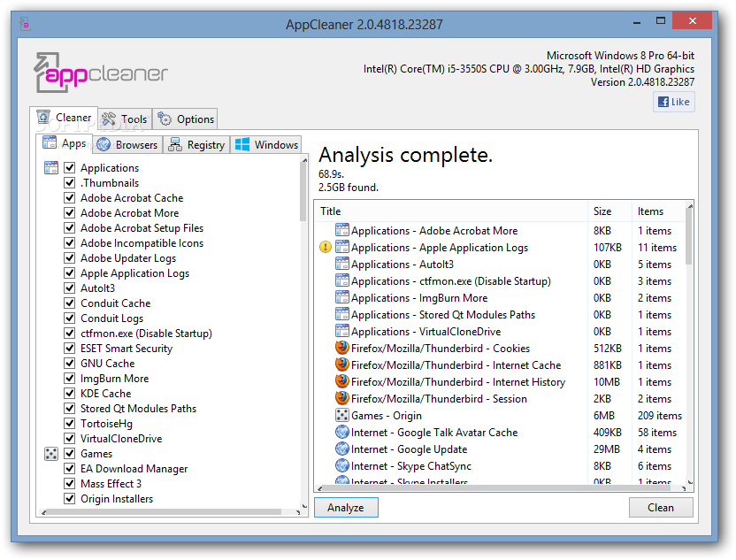Click the globe icon of Internet - Google Update

(342, 449)
